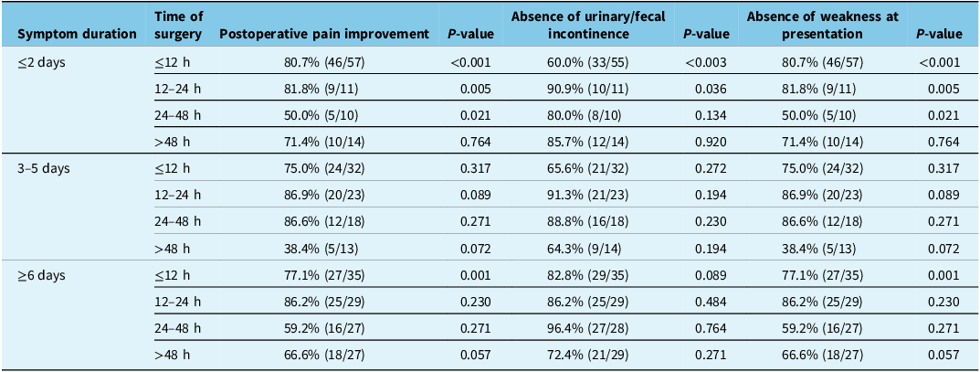Click the Symptom duration column header
Image resolution: width=980 pixels, height=372 pixels.
coord(77,34)
